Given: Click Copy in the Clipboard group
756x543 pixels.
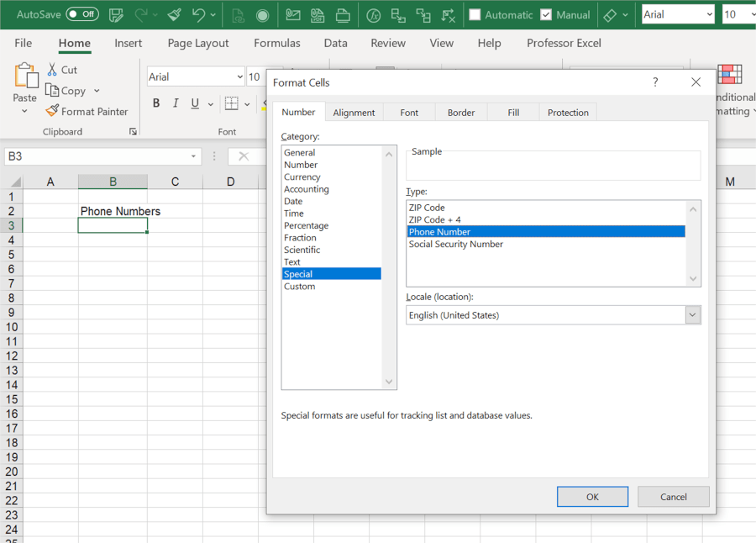Looking at the screenshot, I should [x=67, y=90].
